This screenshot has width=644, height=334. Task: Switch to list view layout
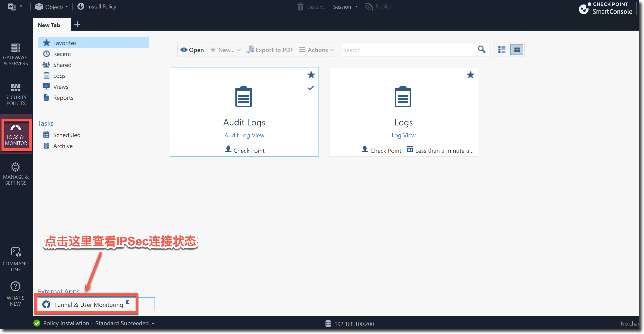501,50
